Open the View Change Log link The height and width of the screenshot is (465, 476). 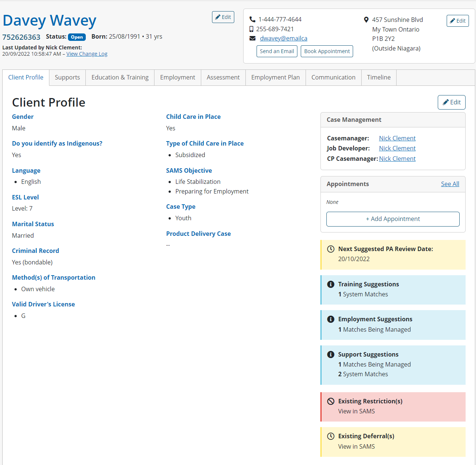click(87, 54)
